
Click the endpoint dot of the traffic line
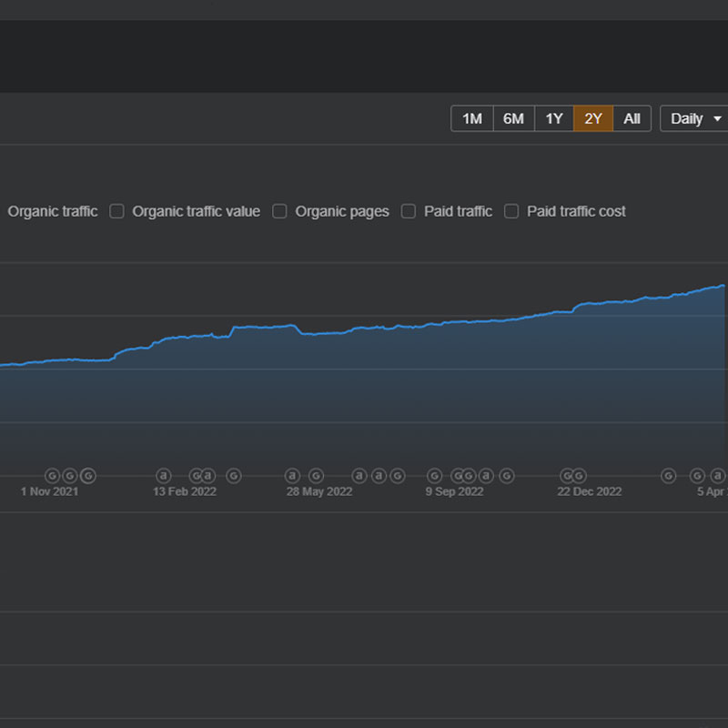tap(723, 286)
